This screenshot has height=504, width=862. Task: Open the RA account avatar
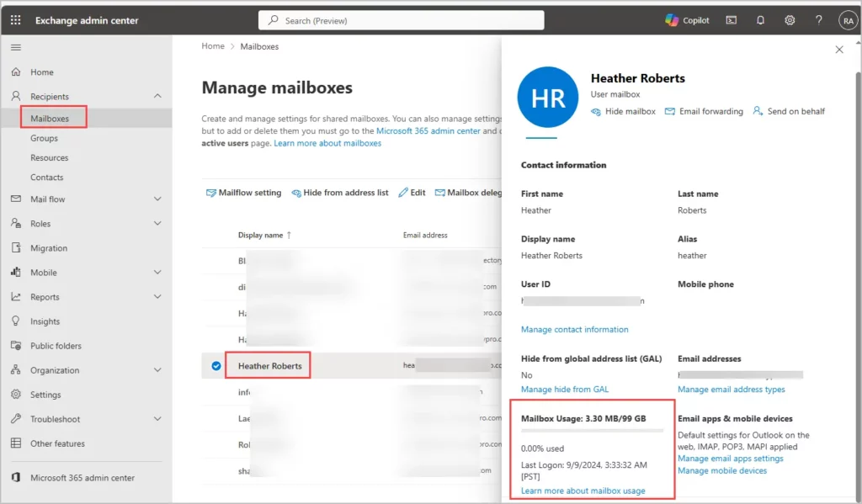(x=849, y=20)
